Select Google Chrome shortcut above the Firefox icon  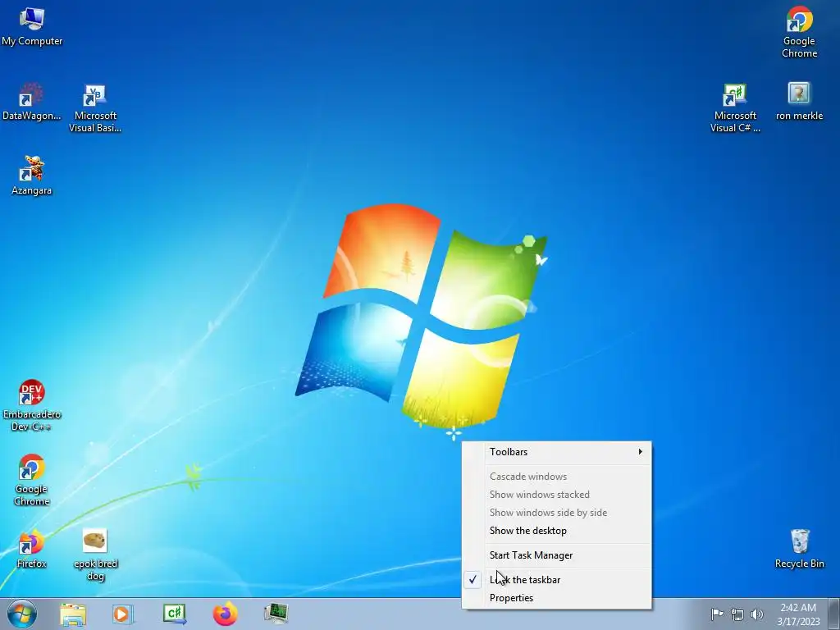[32, 480]
